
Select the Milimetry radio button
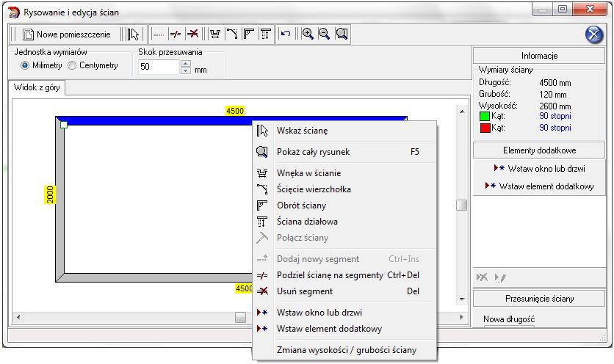click(25, 65)
